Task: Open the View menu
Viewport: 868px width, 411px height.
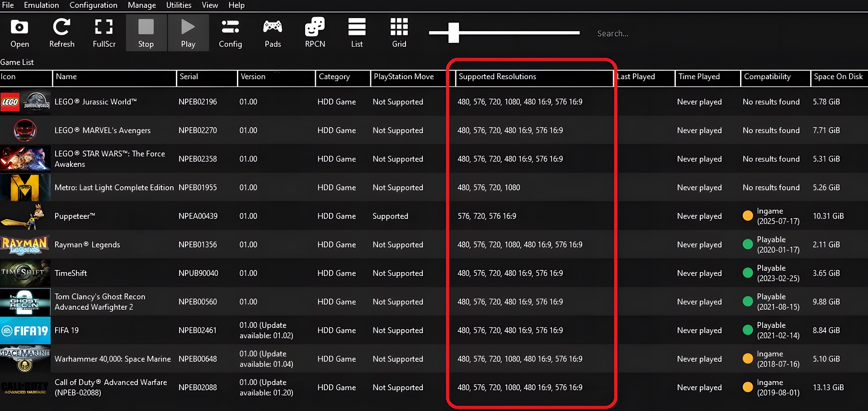Action: coord(210,5)
